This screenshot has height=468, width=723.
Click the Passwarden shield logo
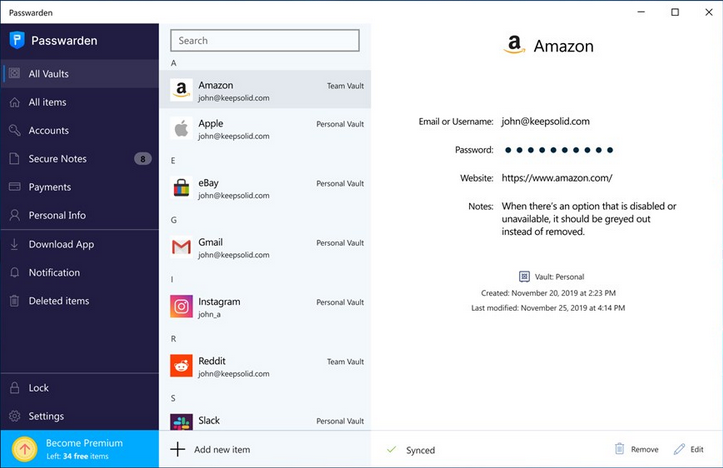point(17,40)
